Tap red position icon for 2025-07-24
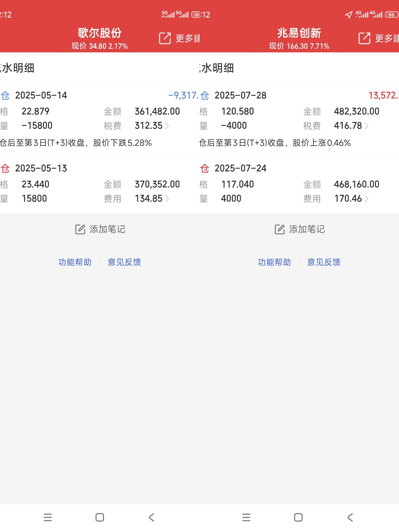 coord(205,168)
